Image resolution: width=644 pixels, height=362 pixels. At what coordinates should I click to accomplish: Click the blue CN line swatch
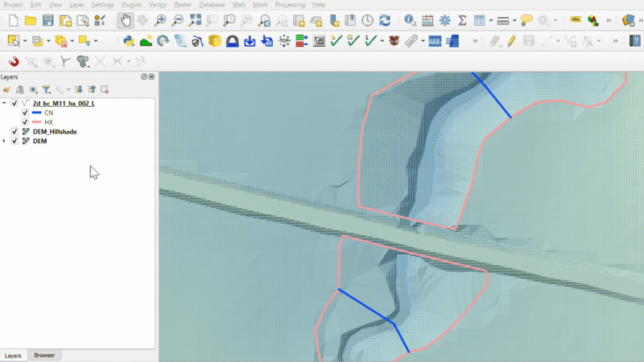[36, 113]
